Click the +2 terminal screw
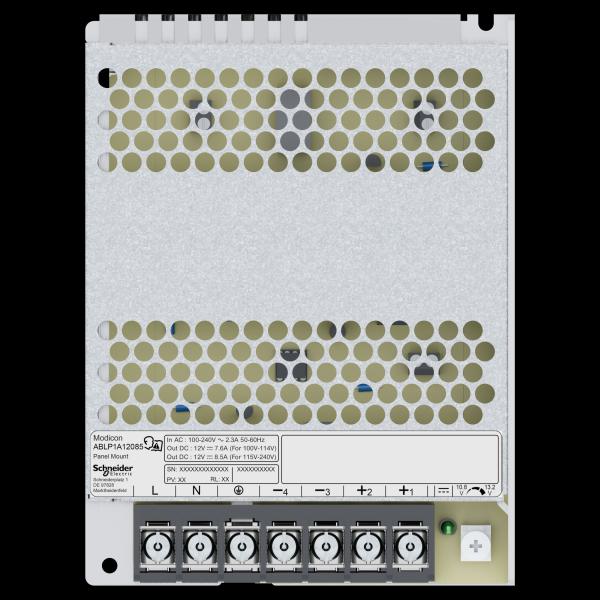This screenshot has height=600, width=600. pos(364,547)
